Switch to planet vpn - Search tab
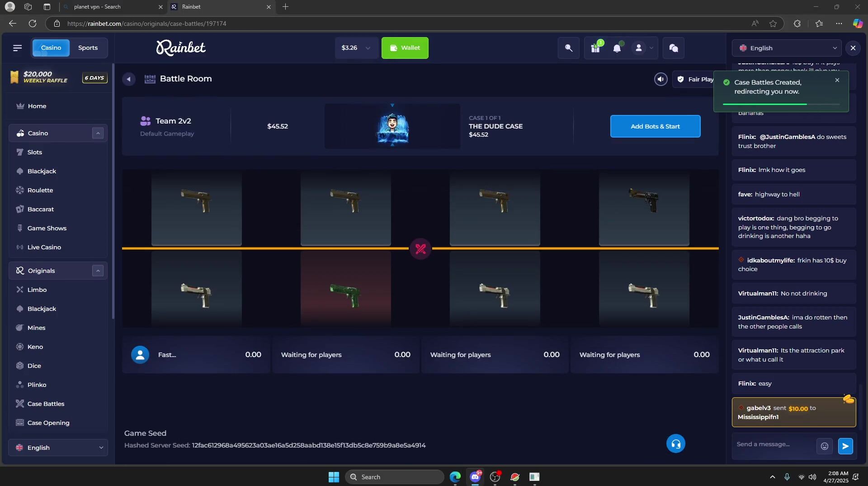The image size is (868, 486). [113, 7]
